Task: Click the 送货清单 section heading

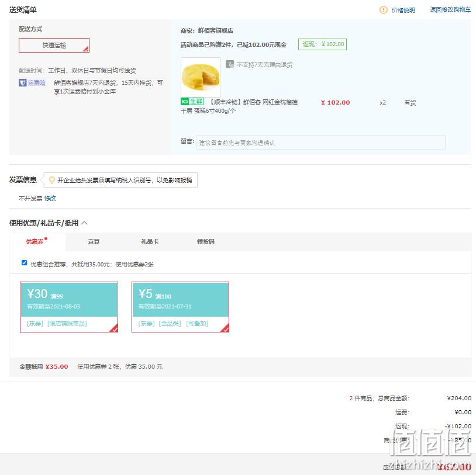Action: (23, 10)
